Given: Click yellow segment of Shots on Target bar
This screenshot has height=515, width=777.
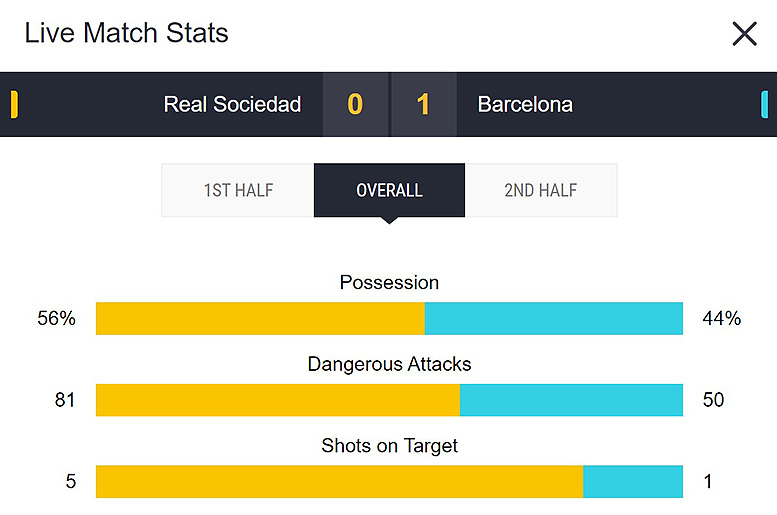Looking at the screenshot, I should coord(339,481).
